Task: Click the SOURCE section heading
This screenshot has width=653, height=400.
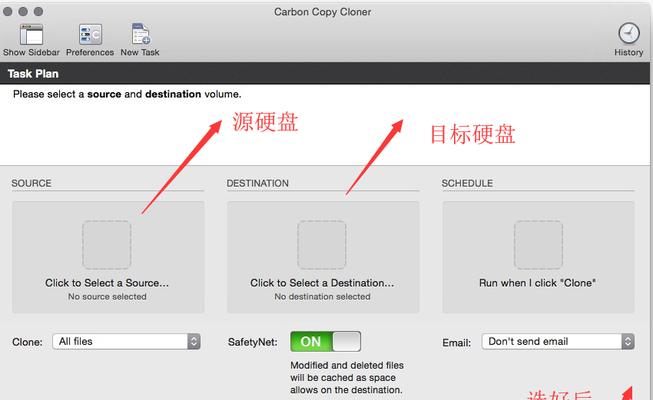Action: [31, 183]
